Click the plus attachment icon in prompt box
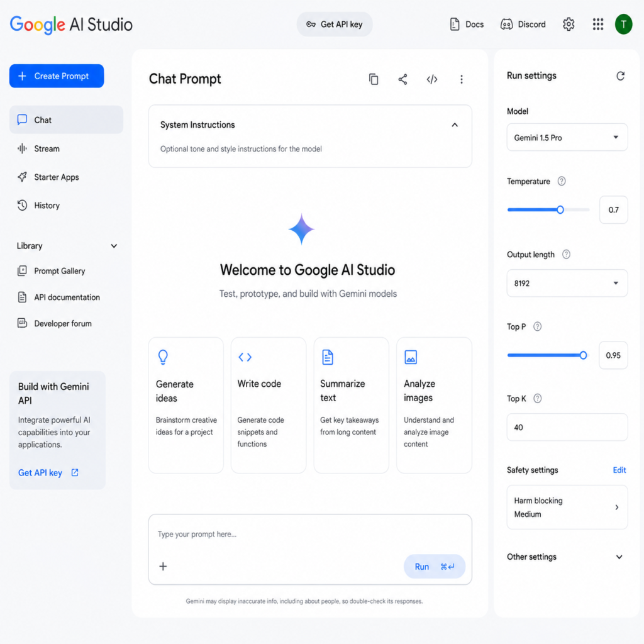644x644 pixels. (163, 567)
